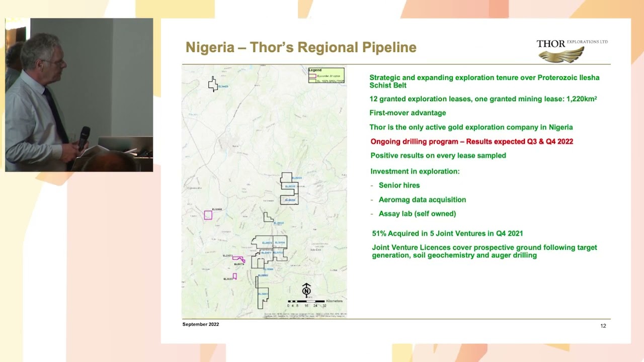Click 'Joint Venture Licences cover prospective ground' paragraph
Screen dimensions: 644x362
[485, 251]
